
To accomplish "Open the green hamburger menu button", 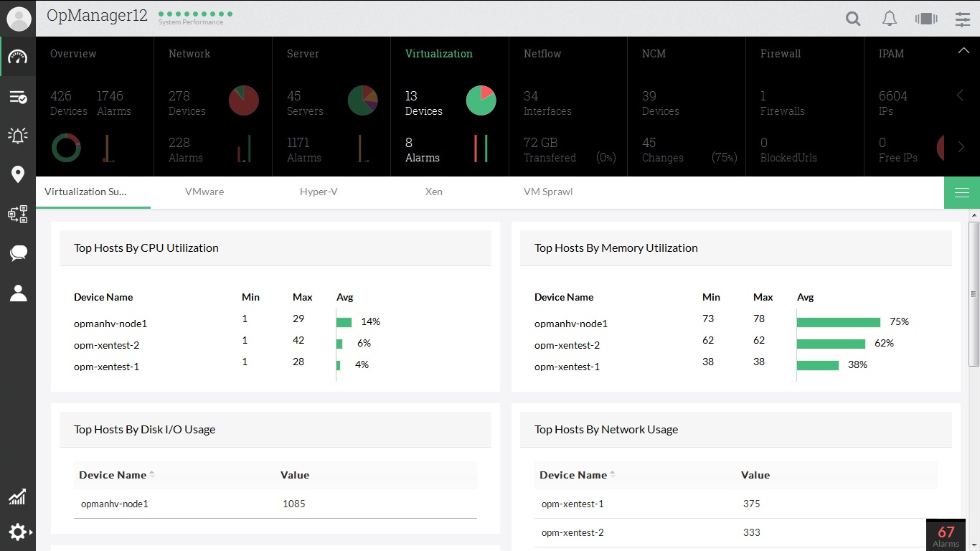I will 962,193.
